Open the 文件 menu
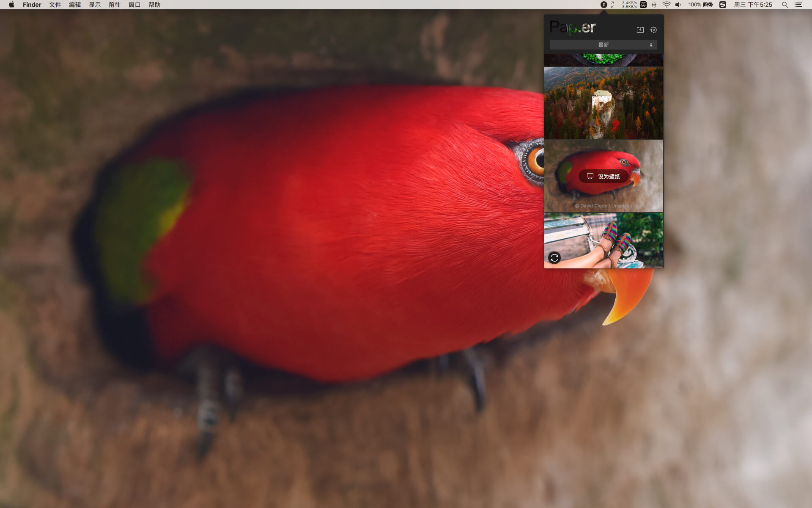 [x=55, y=5]
